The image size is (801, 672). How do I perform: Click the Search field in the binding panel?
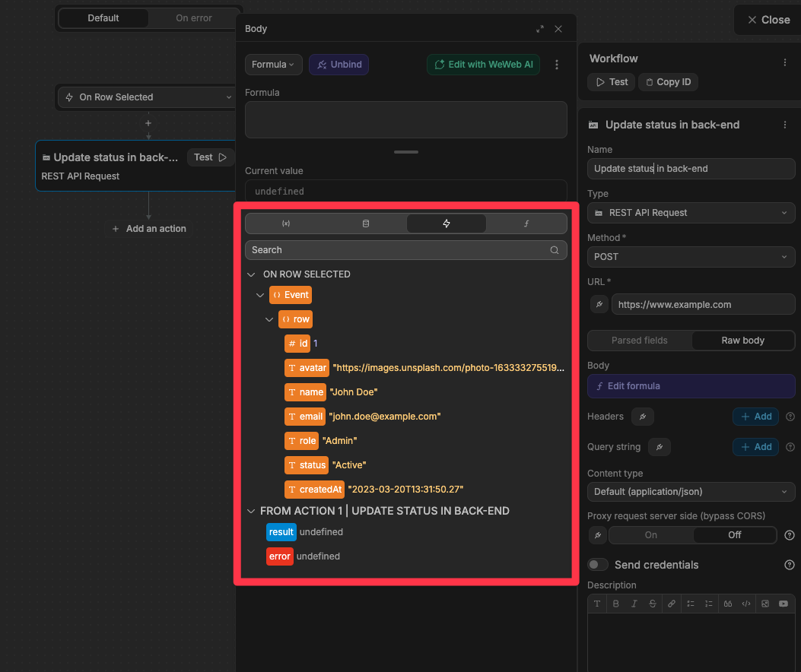point(399,250)
